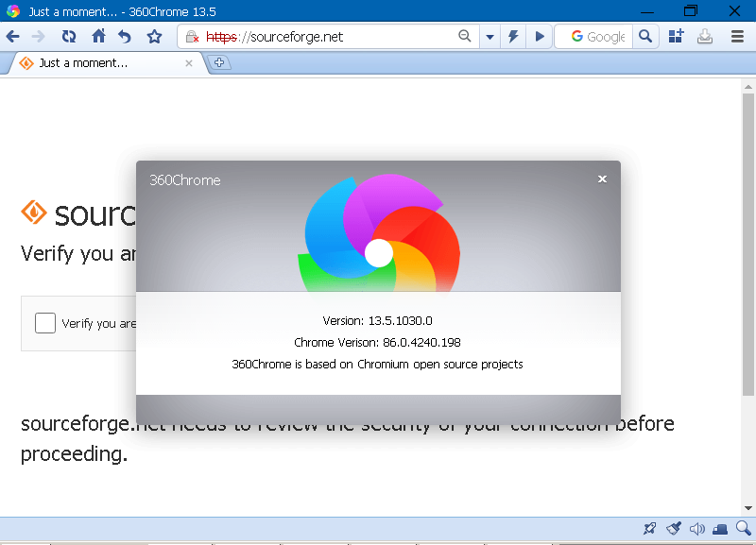Tick the 'Verify you are' human checkbox
Screen dimensions: 756x545
click(x=45, y=323)
